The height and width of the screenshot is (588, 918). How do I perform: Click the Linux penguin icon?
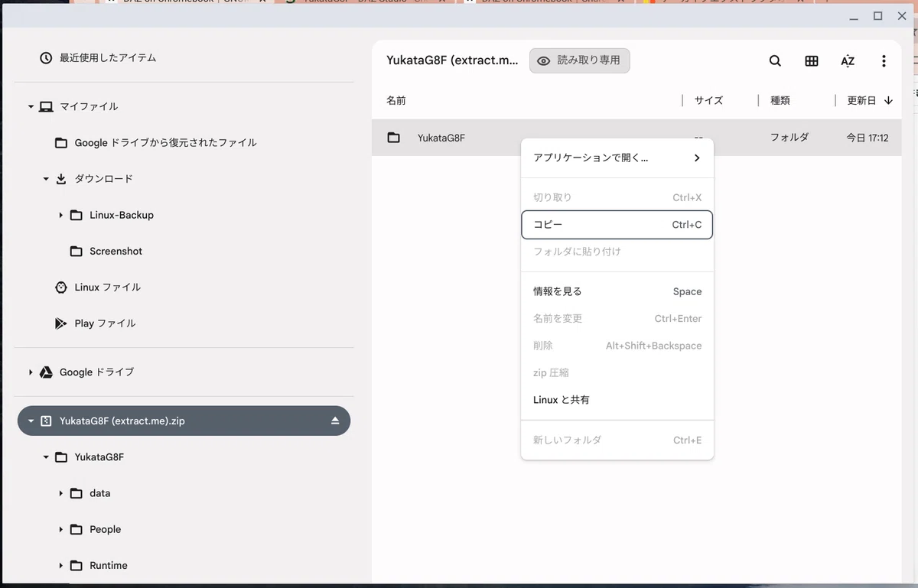pos(61,288)
